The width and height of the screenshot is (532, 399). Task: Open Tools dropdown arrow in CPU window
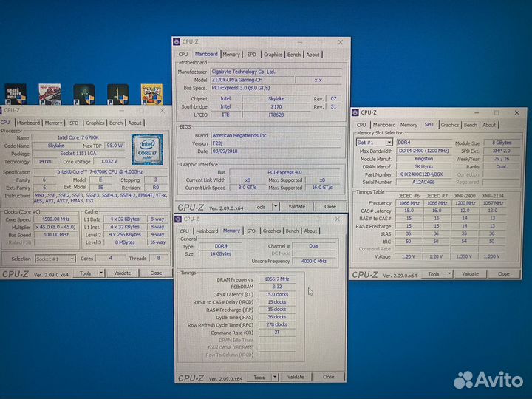[101, 273]
